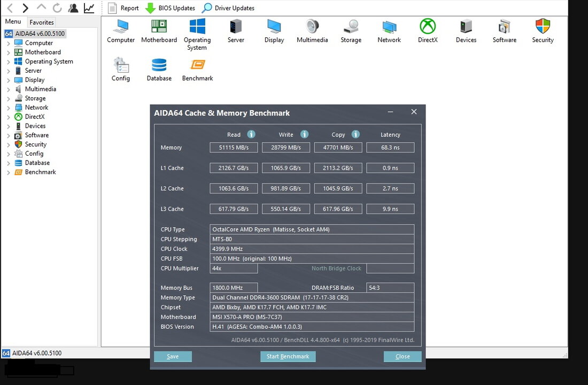Open the graph chart toolbar icon
588x385 pixels.
(89, 8)
